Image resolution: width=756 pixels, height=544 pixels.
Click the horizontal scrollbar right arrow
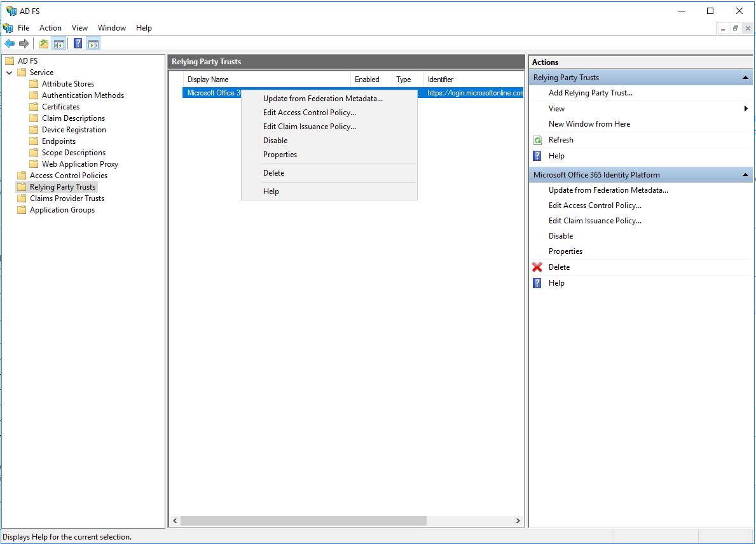click(518, 521)
